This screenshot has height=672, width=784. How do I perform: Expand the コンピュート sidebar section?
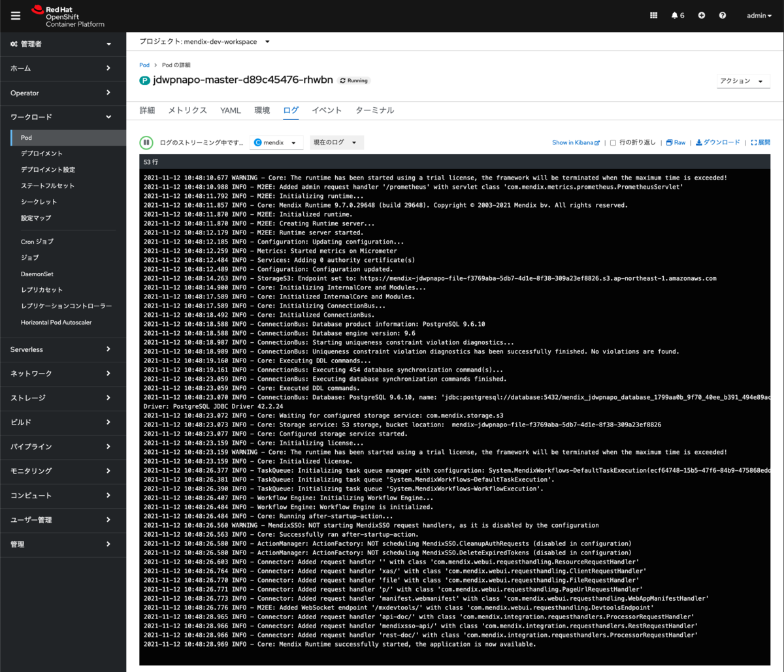click(63, 496)
